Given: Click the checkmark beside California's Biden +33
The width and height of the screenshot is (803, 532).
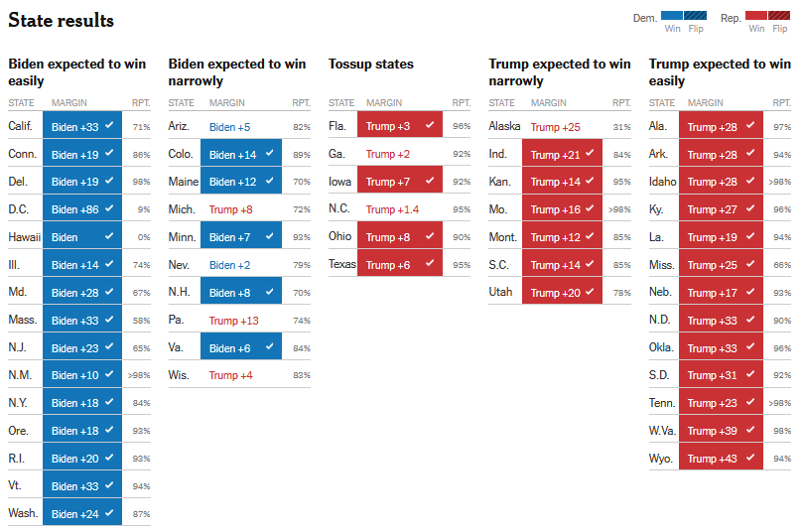Looking at the screenshot, I should (x=109, y=125).
